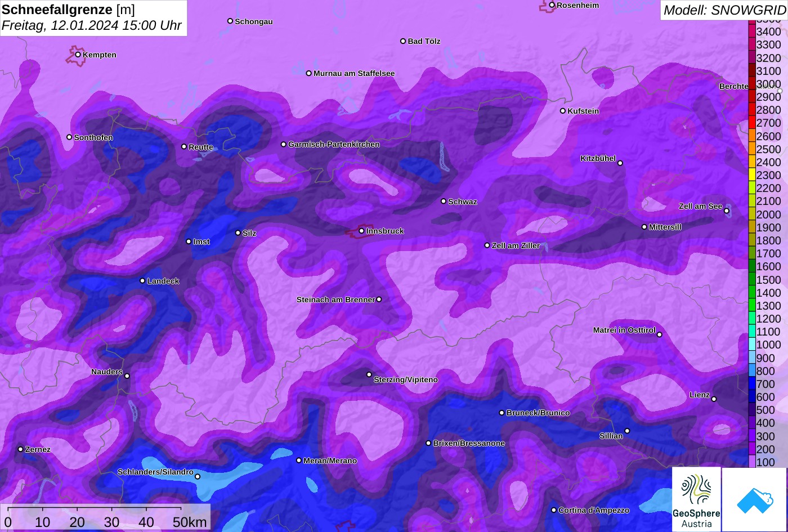Select the Imst location marker
The image size is (788, 532).
(189, 242)
